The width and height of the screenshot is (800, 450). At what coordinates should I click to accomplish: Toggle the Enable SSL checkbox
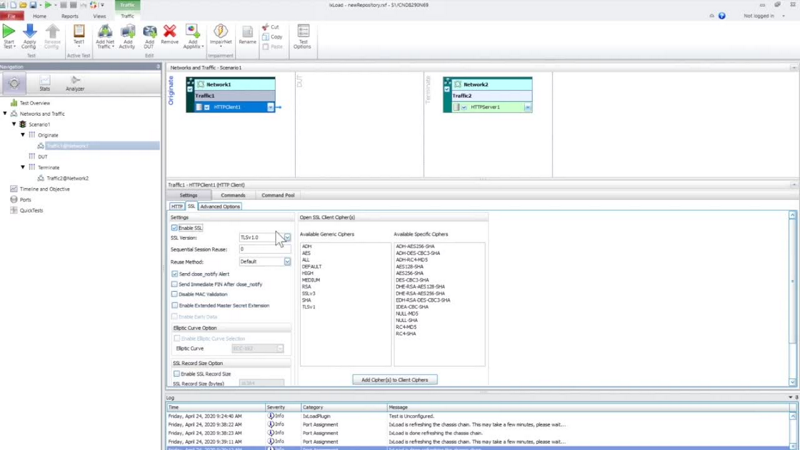[174, 228]
